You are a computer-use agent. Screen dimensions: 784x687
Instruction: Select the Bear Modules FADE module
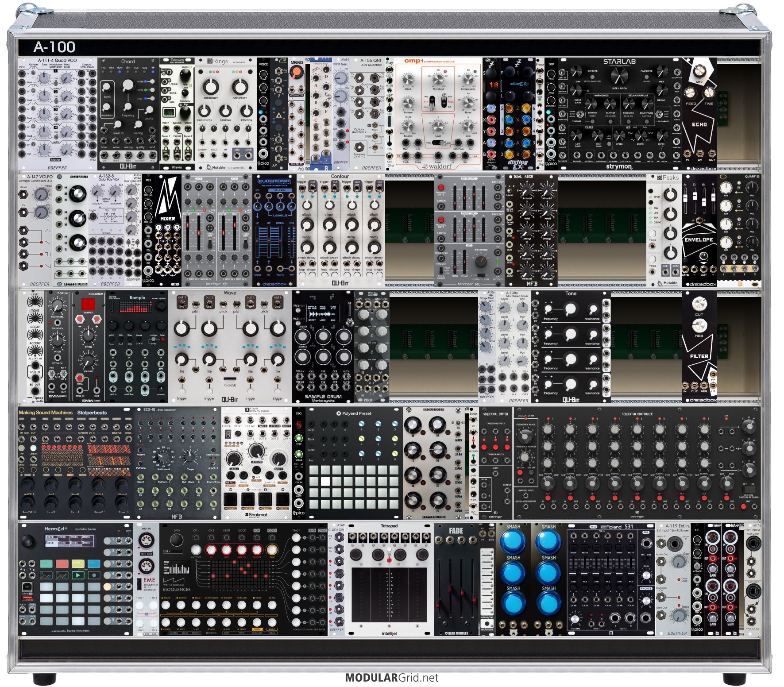(456, 579)
